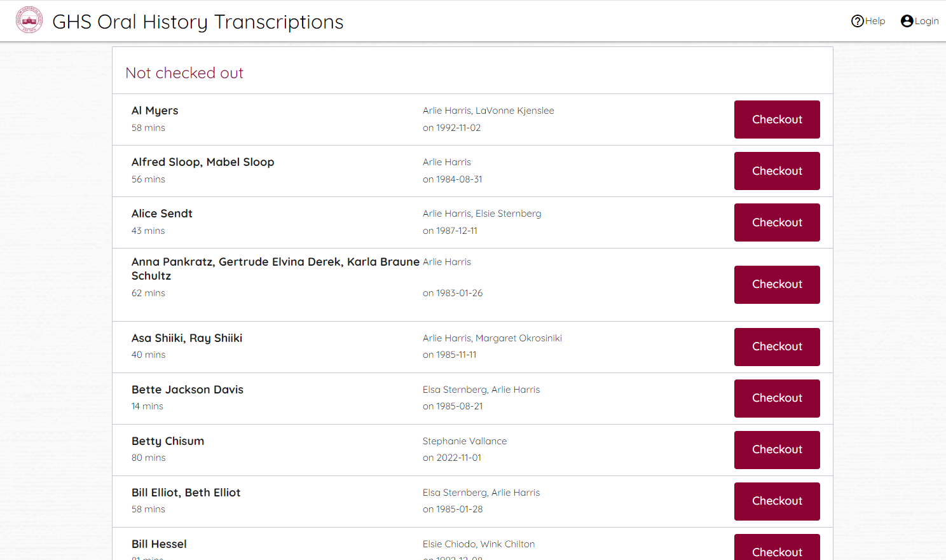This screenshot has height=560, width=946.
Task: Checkout the Asa Shiiki, Ray Shiiki interview
Action: (x=776, y=346)
